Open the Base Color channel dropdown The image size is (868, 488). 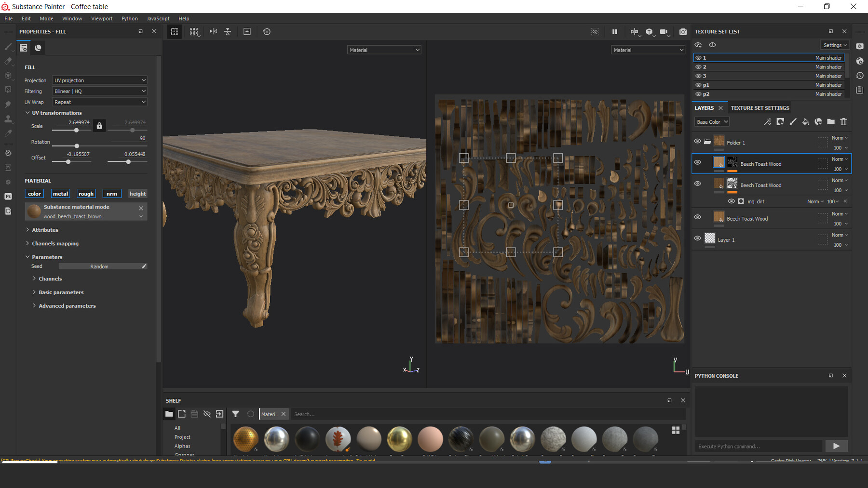pyautogui.click(x=711, y=121)
